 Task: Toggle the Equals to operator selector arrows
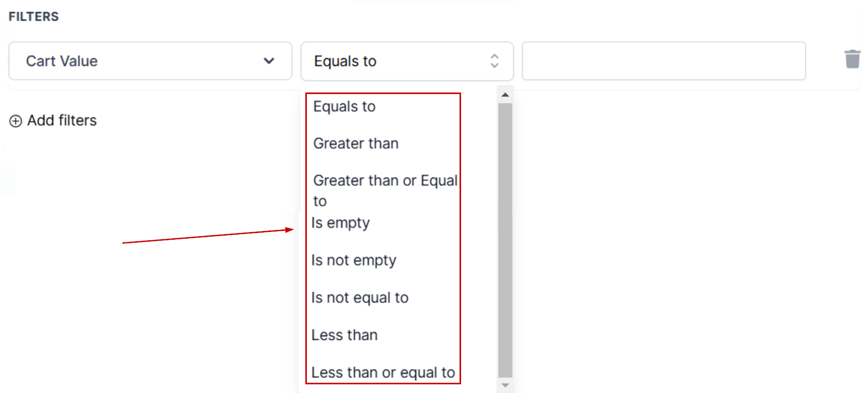click(494, 61)
